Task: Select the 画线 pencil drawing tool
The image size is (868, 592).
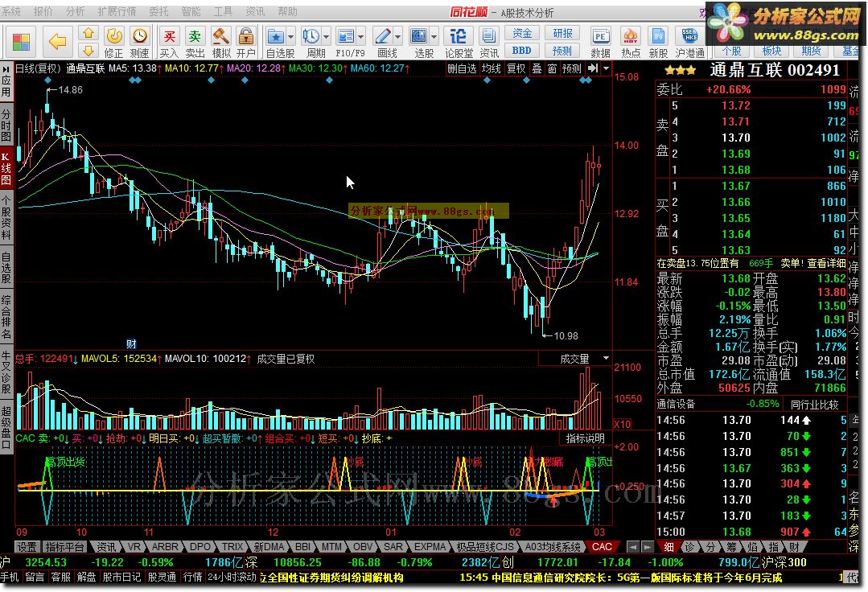Action: pyautogui.click(x=383, y=36)
